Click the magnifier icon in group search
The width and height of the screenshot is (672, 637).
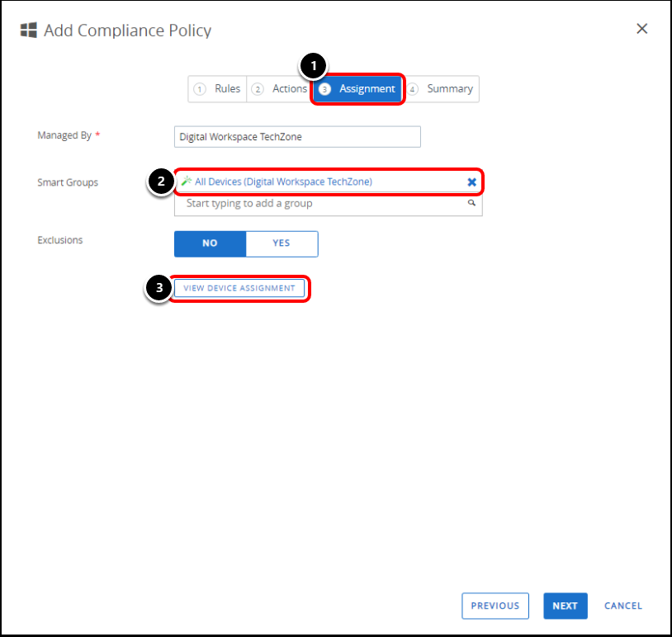tap(472, 203)
